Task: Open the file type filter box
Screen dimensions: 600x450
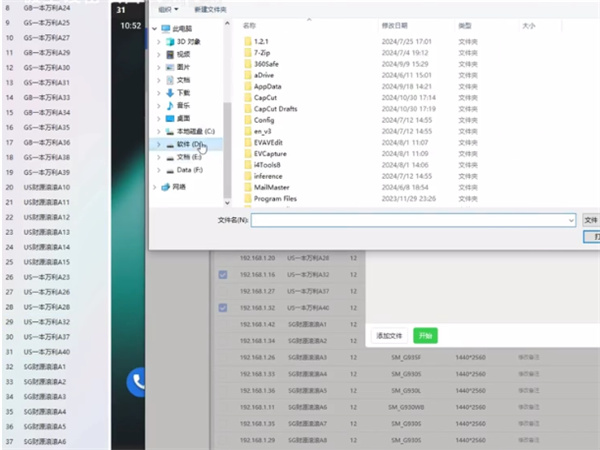Action: pyautogui.click(x=592, y=220)
